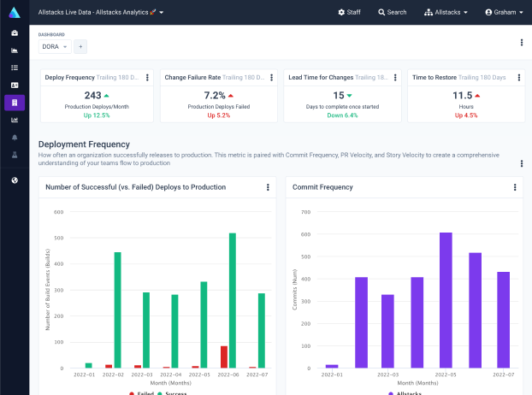Open the notifications bell icon in sidebar
Viewport: 532px width, 395px height.
[15, 138]
